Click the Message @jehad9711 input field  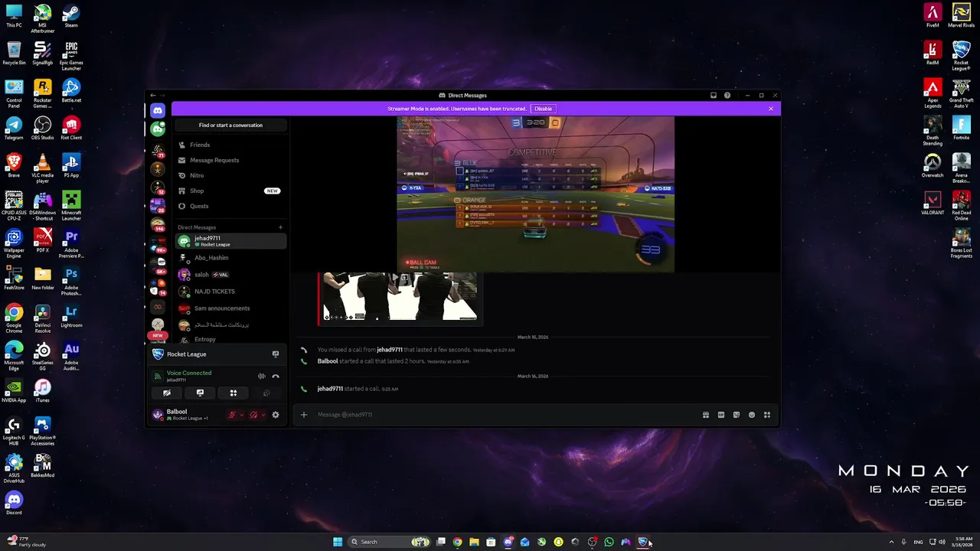tap(505, 415)
